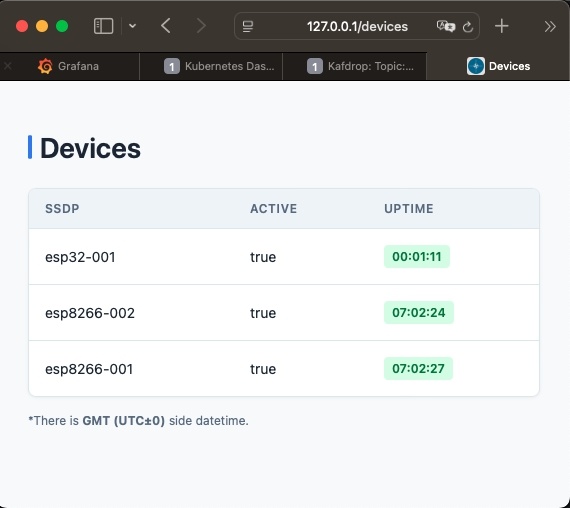Click the esp8266-001 device name

[x=89, y=369]
